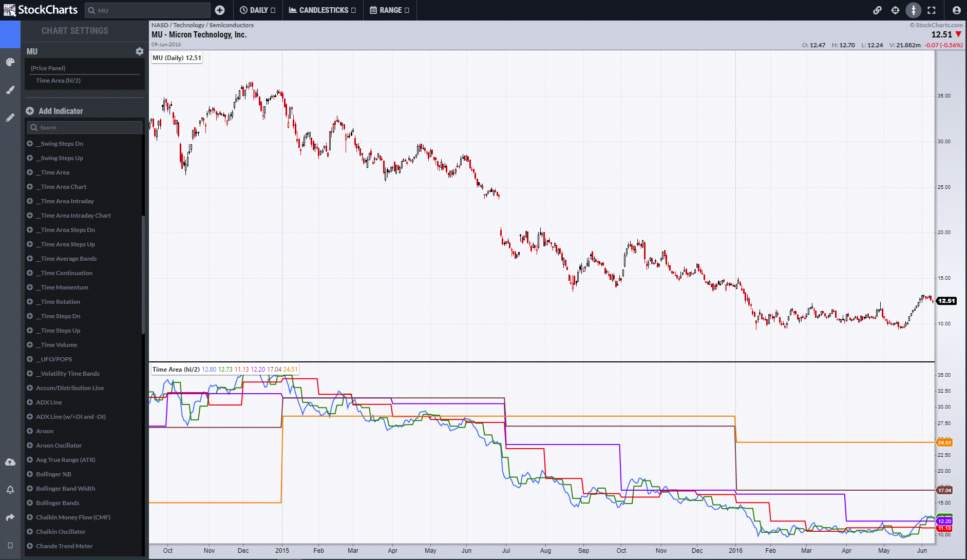The height and width of the screenshot is (560, 967).
Task: Click the Time Area (hl/2) panel legend
Action: point(225,370)
